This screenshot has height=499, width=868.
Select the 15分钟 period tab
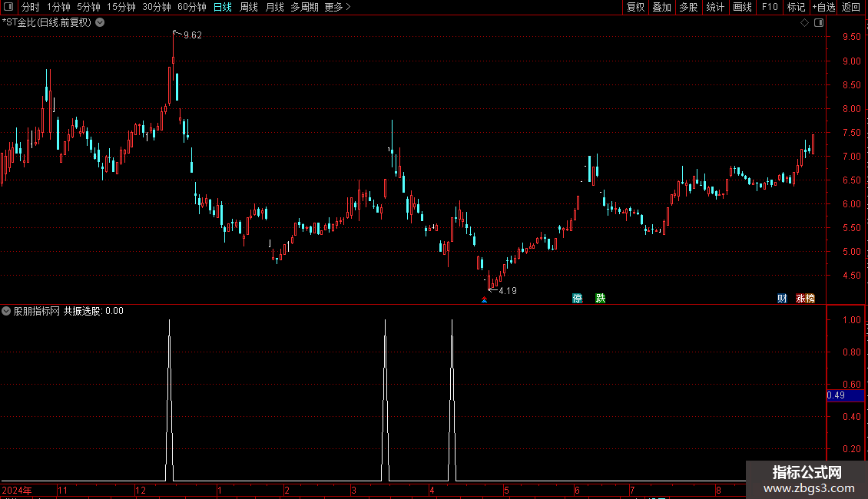click(121, 7)
